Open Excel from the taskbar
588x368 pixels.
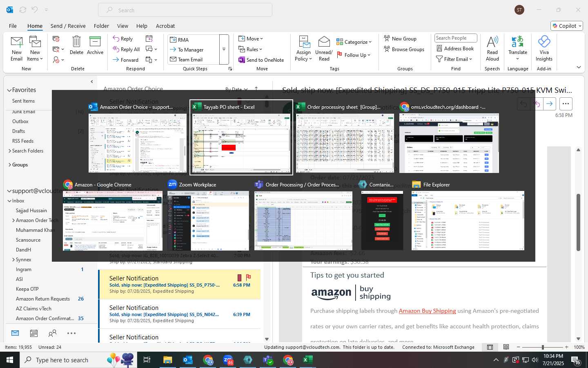[308, 360]
